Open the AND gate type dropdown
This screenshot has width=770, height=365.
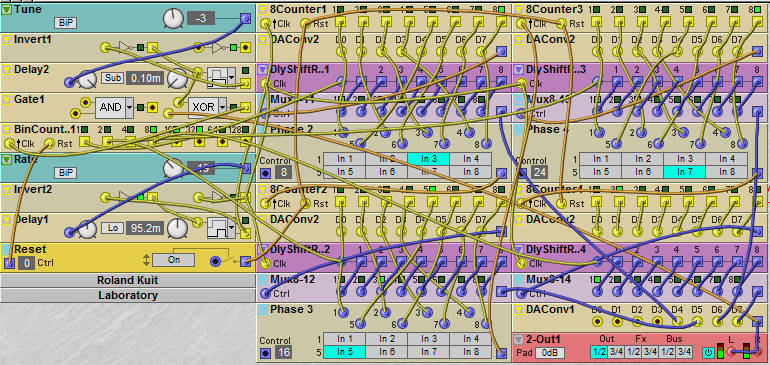click(130, 107)
